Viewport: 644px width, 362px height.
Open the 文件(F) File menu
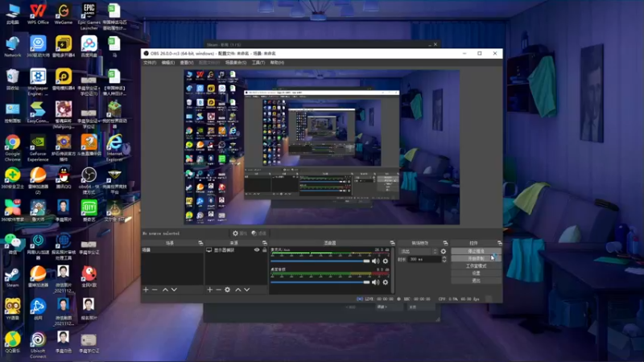pyautogui.click(x=150, y=63)
